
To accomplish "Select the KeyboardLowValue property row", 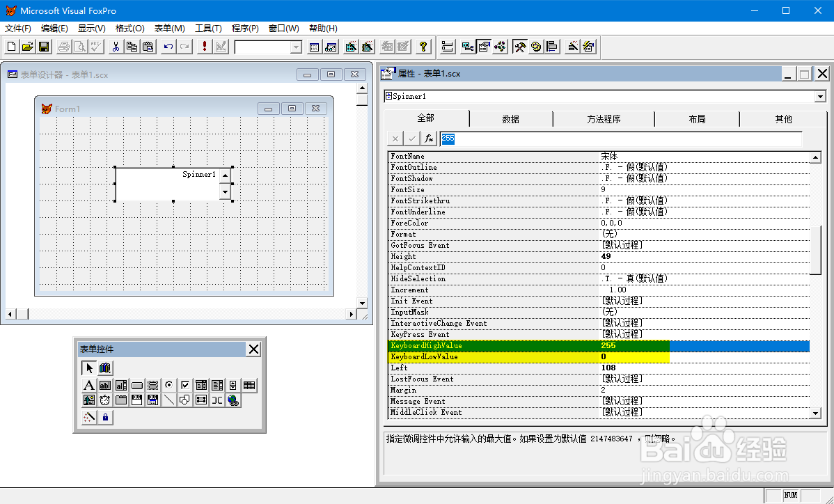I will point(599,356).
